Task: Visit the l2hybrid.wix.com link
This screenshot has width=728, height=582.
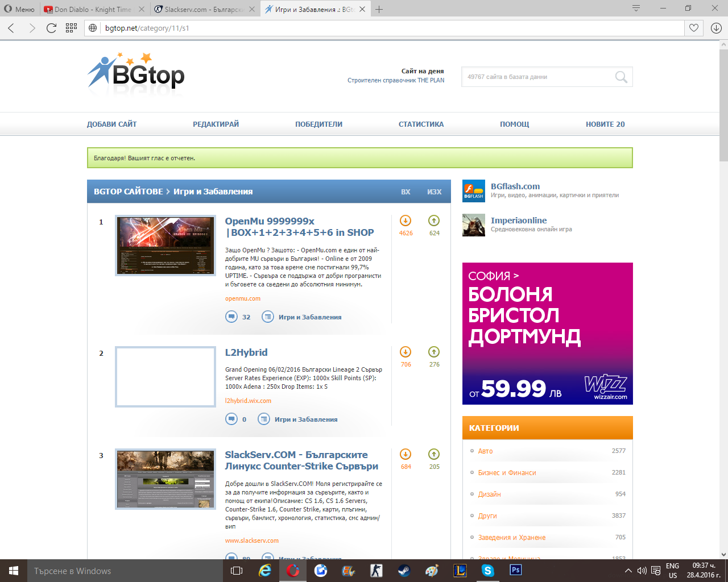Action: click(248, 401)
